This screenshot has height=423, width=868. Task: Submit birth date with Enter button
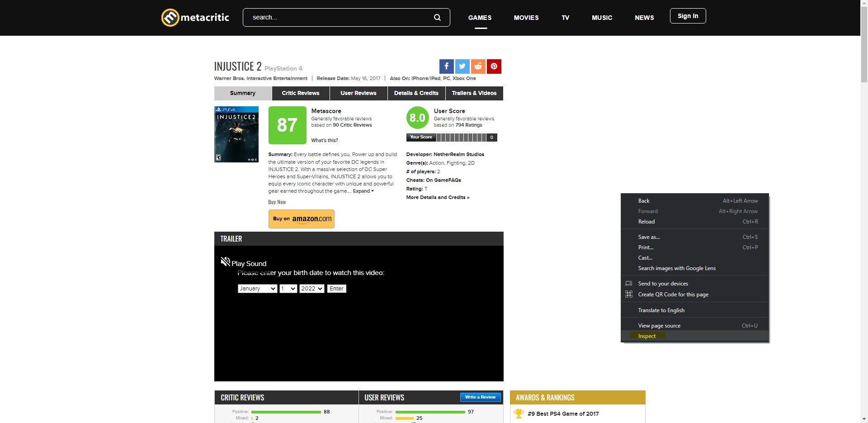[337, 289]
